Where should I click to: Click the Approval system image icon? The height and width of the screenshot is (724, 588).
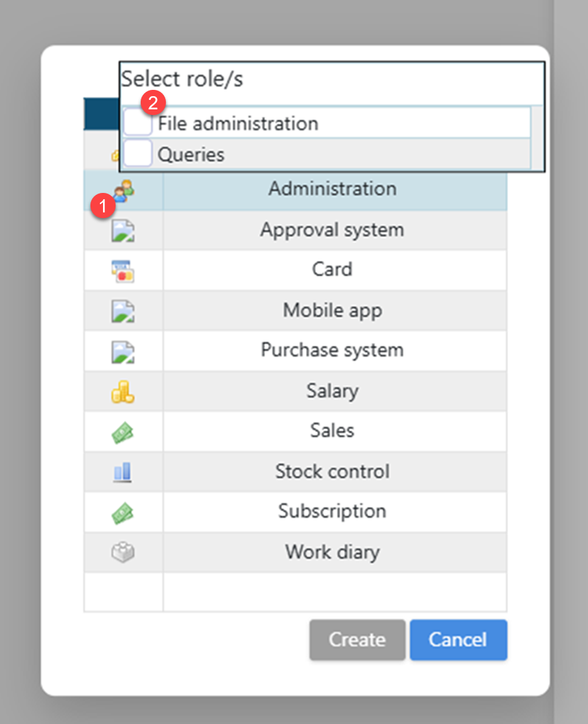click(x=123, y=230)
